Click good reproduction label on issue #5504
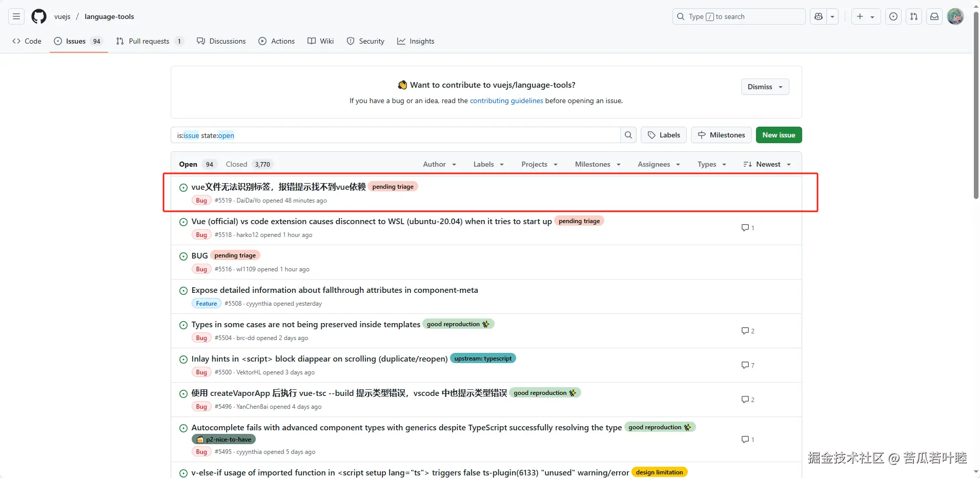This screenshot has width=980, height=478. click(458, 324)
